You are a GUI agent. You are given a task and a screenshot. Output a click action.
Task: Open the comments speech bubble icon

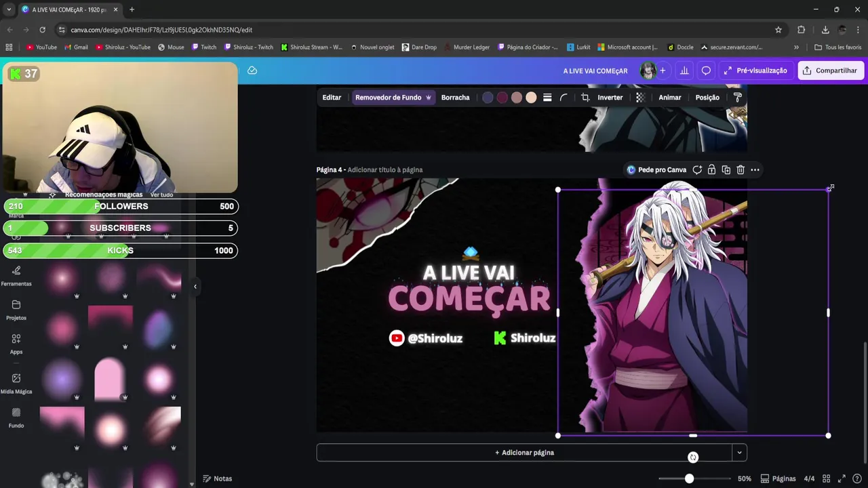[706, 70]
